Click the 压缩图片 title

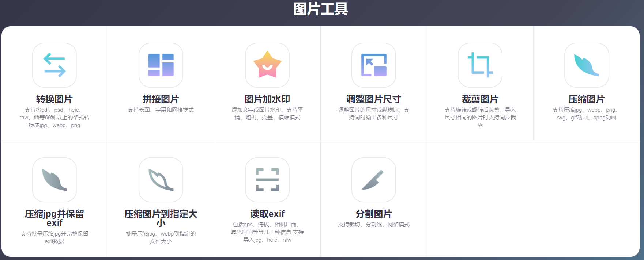pos(587,99)
